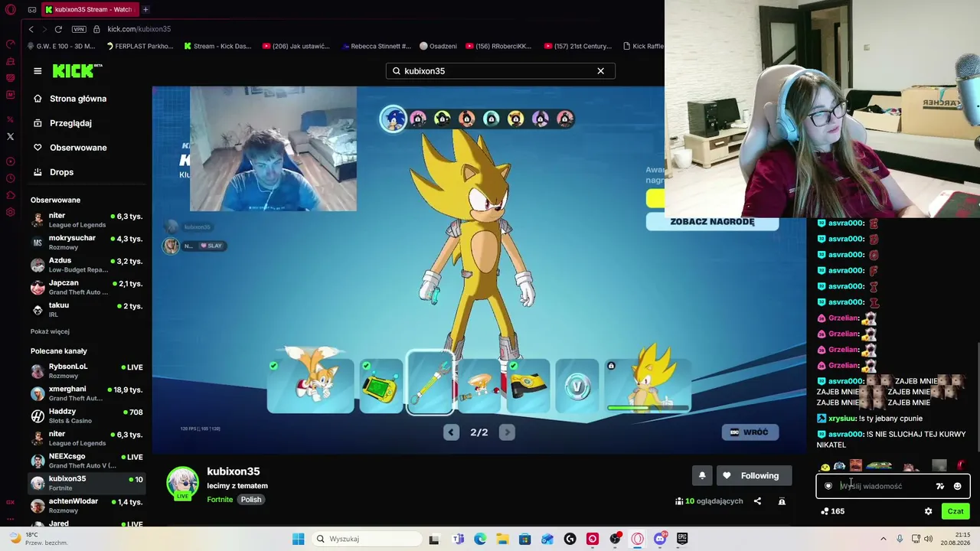Select kubixon35 in recommended channels list

pos(86,483)
